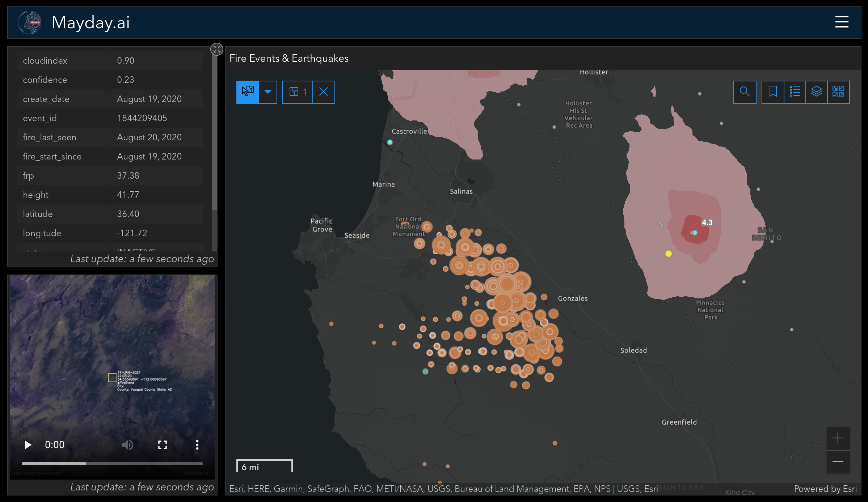This screenshot has width=868, height=502.
Task: Select longitude value -121.72
Action: [x=132, y=233]
